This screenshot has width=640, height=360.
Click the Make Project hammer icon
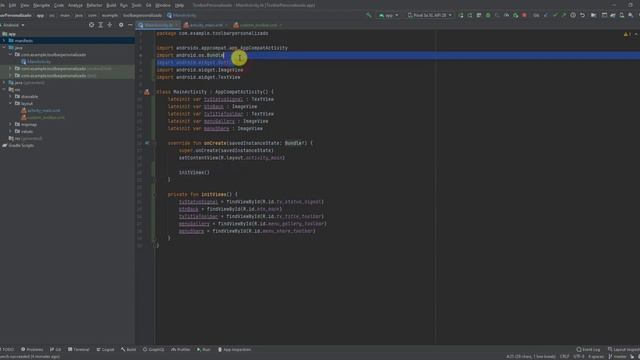point(369,15)
